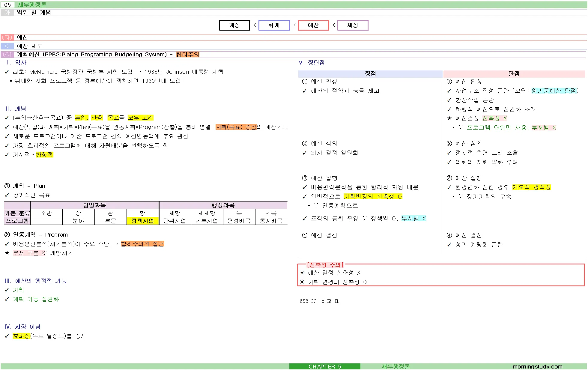Click the ② 연동계획 = Program line
Viewport: 588px width, 370px height.
36,235
